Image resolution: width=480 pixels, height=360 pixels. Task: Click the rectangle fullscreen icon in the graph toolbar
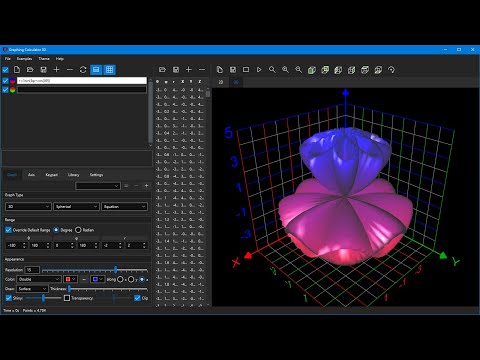click(x=246, y=70)
